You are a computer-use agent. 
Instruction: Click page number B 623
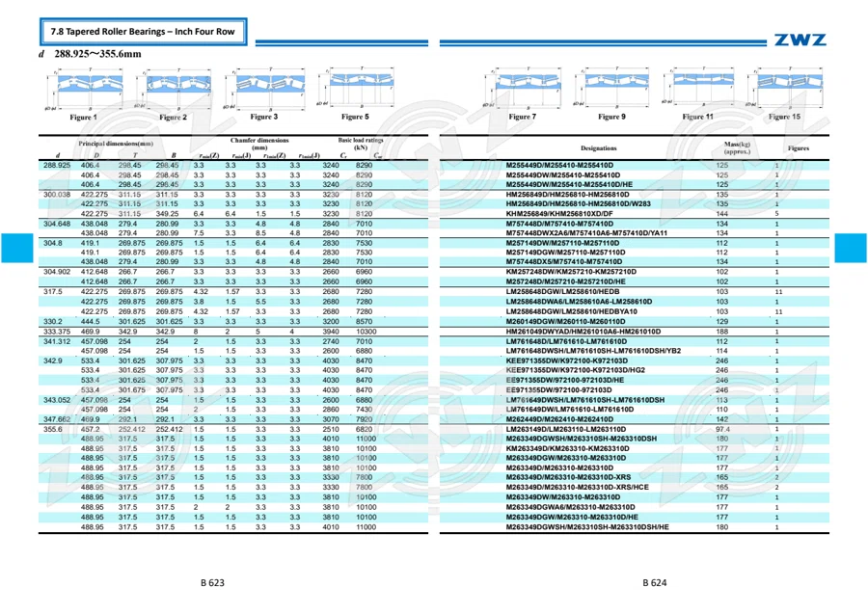tap(212, 582)
